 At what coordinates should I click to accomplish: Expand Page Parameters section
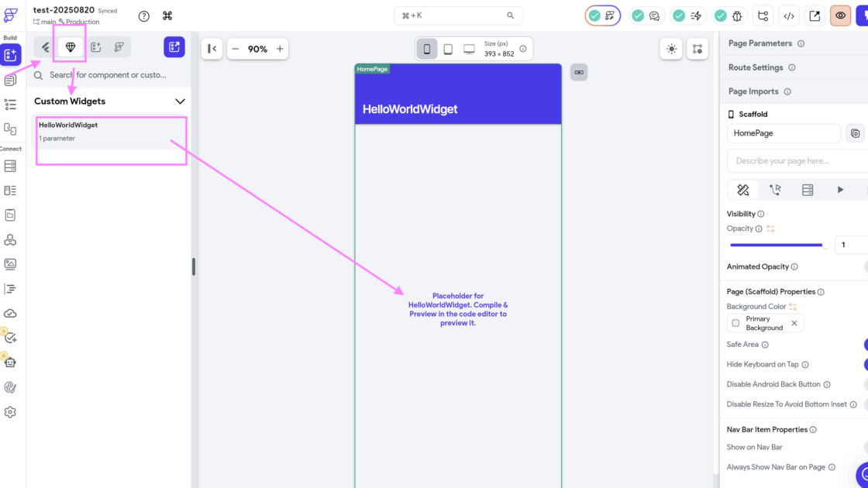coord(794,43)
